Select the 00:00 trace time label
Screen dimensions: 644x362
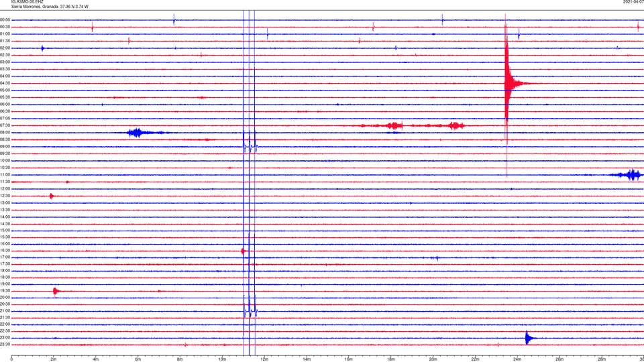click(x=5, y=20)
